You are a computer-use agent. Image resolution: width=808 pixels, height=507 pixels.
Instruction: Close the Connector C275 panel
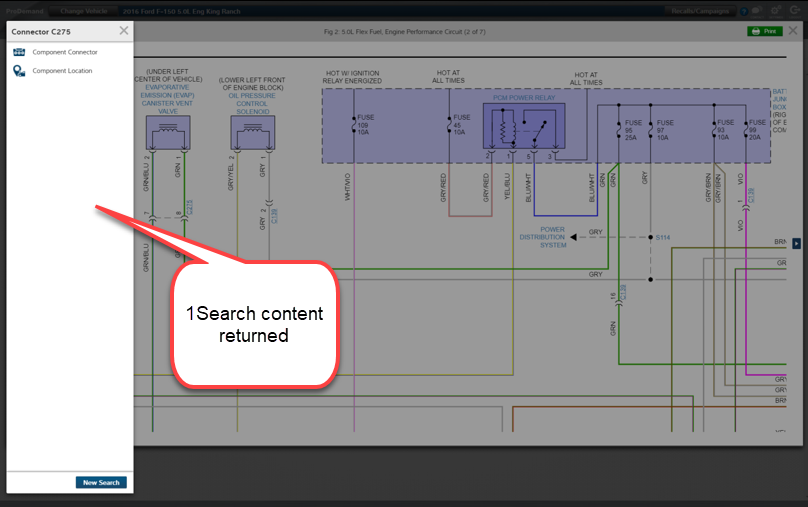123,30
